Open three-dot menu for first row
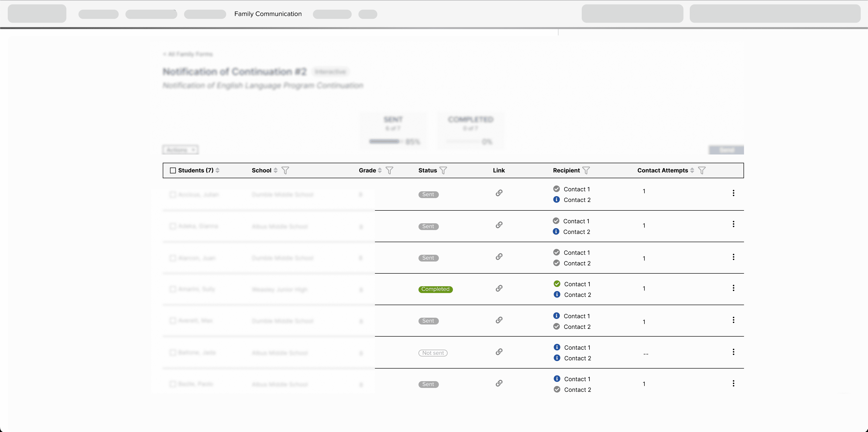 [x=733, y=193]
